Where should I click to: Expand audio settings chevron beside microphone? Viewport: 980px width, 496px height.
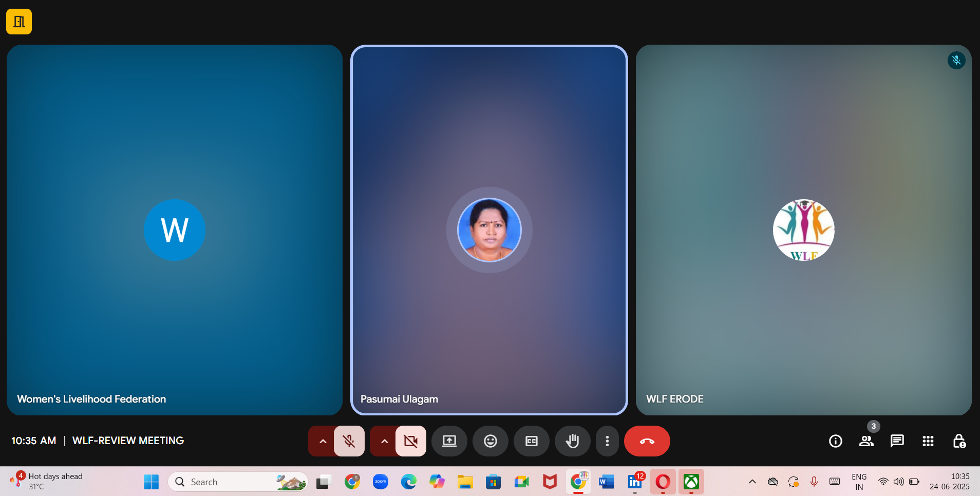(323, 441)
